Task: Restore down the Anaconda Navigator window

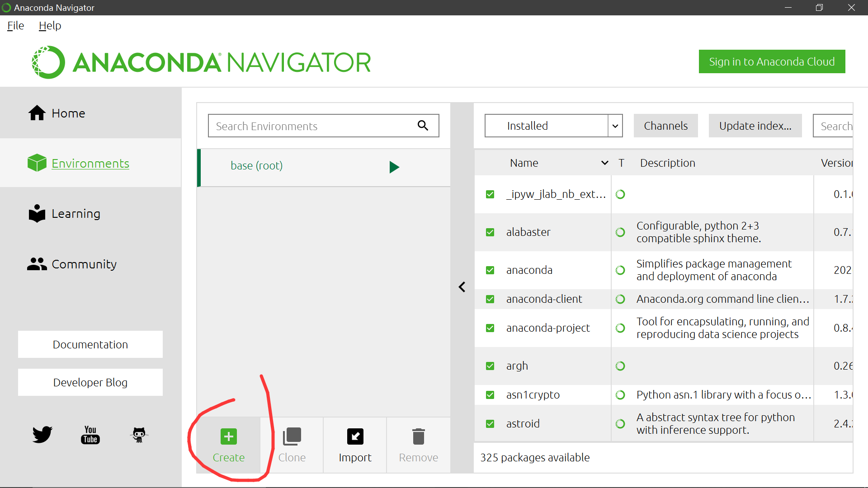Action: [x=819, y=8]
